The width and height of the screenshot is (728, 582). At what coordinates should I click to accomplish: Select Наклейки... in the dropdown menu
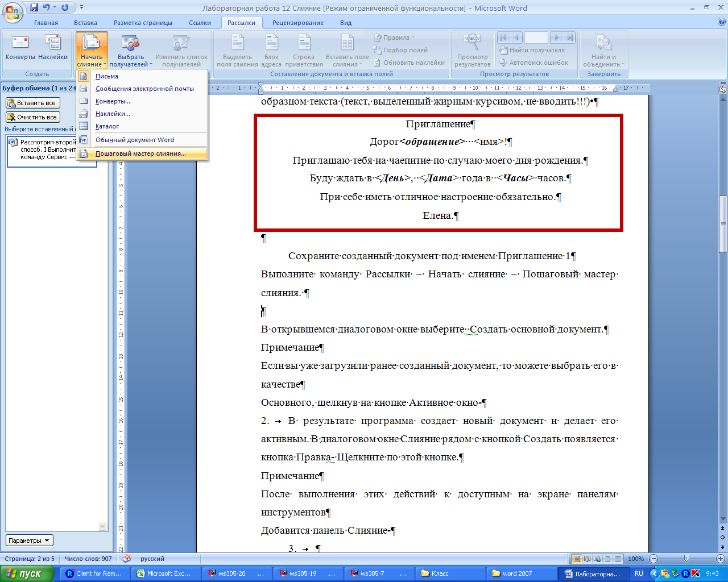(142, 114)
